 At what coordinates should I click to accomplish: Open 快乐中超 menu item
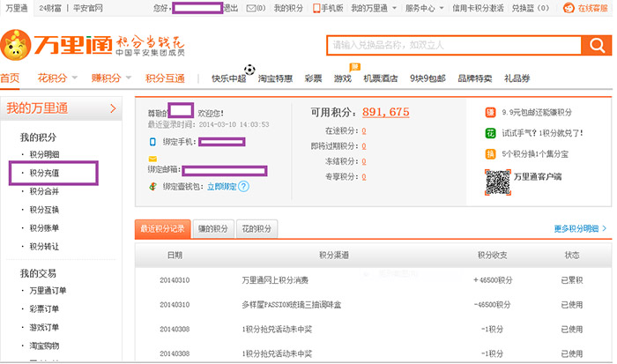pyautogui.click(x=229, y=78)
